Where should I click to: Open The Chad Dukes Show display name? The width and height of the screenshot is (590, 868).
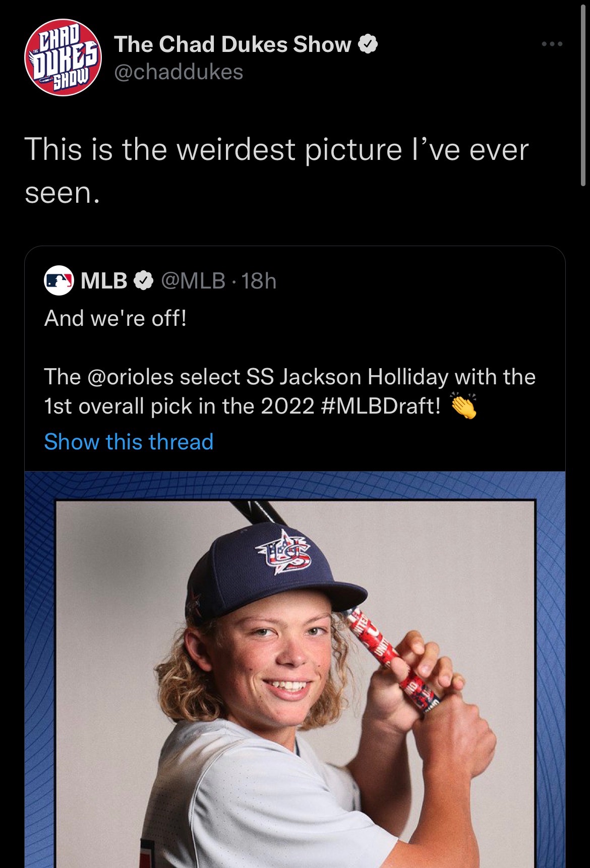[x=232, y=44]
